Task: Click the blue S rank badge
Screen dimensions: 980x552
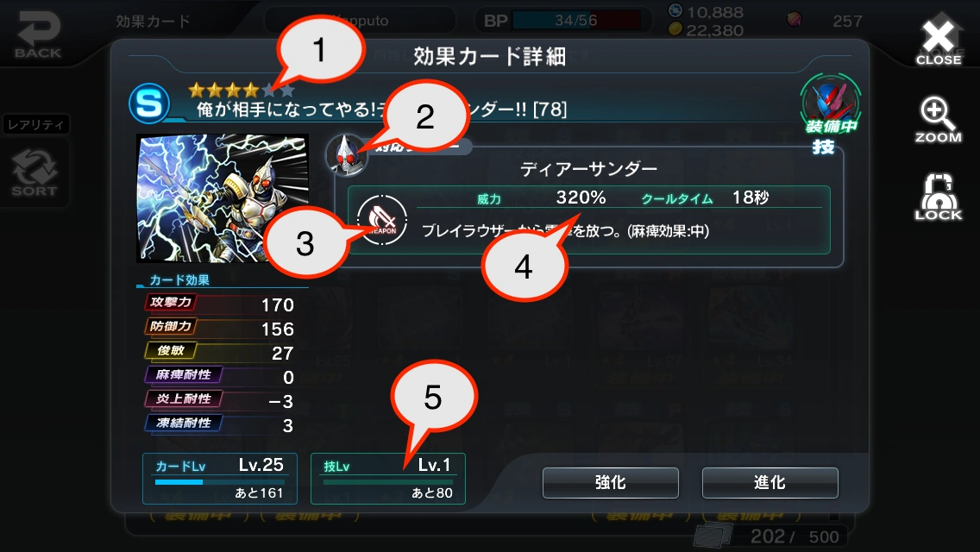Action: coord(148,103)
